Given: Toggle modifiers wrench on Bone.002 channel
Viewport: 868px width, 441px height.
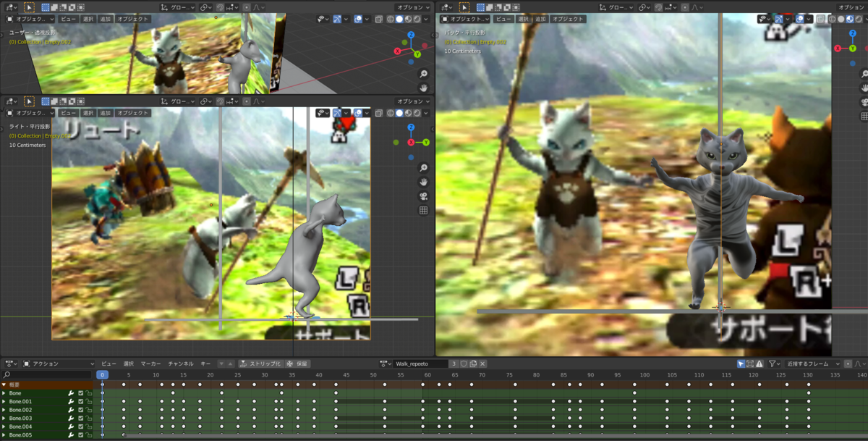Looking at the screenshot, I should click(71, 410).
